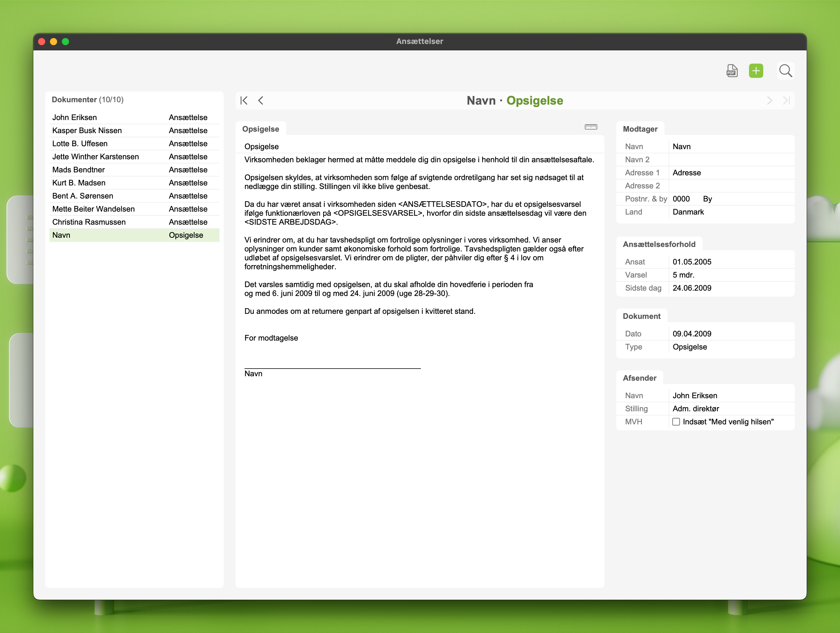Add new document with green plus

point(756,71)
